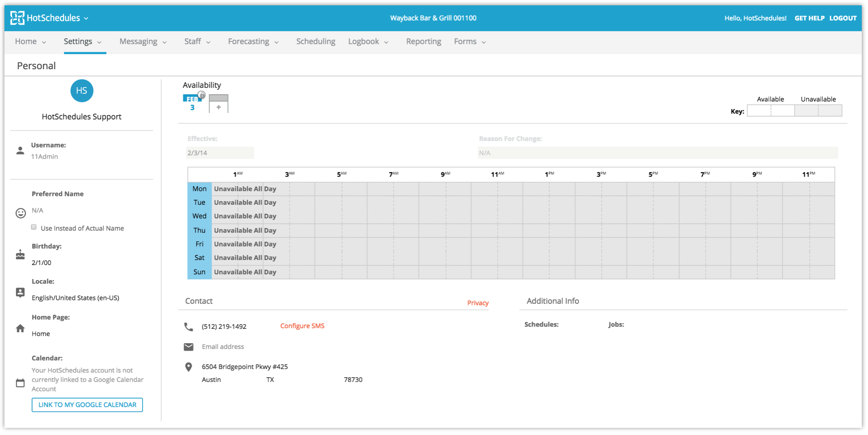Viewport: 868px width, 435px height.
Task: Click the HS profile avatar
Action: 81,91
